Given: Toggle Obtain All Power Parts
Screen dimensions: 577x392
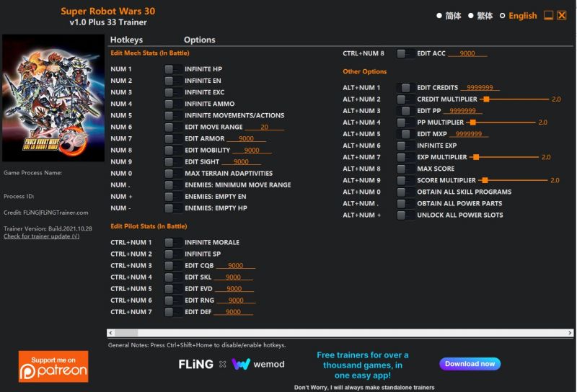Looking at the screenshot, I should coord(405,203).
